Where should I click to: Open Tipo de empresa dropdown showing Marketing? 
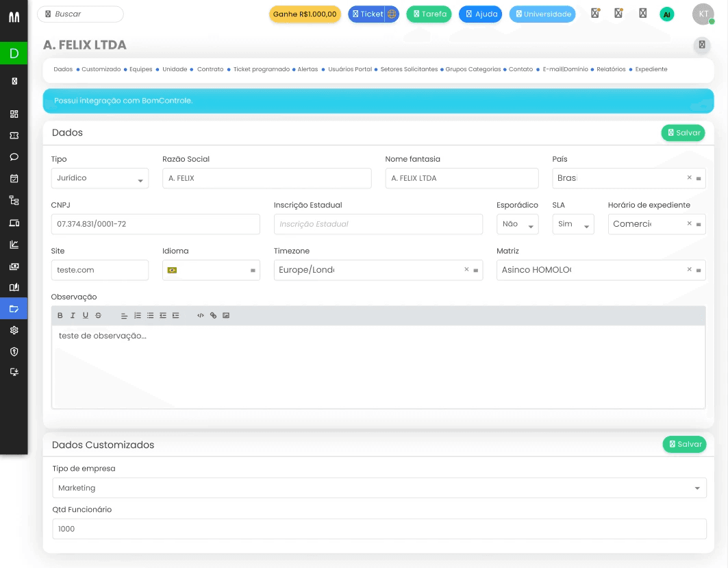click(x=379, y=488)
